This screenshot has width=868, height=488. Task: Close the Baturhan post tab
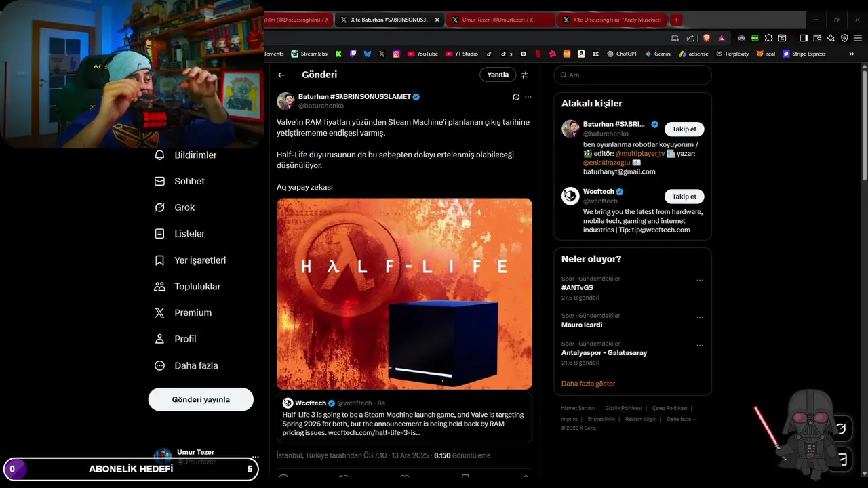tap(437, 20)
